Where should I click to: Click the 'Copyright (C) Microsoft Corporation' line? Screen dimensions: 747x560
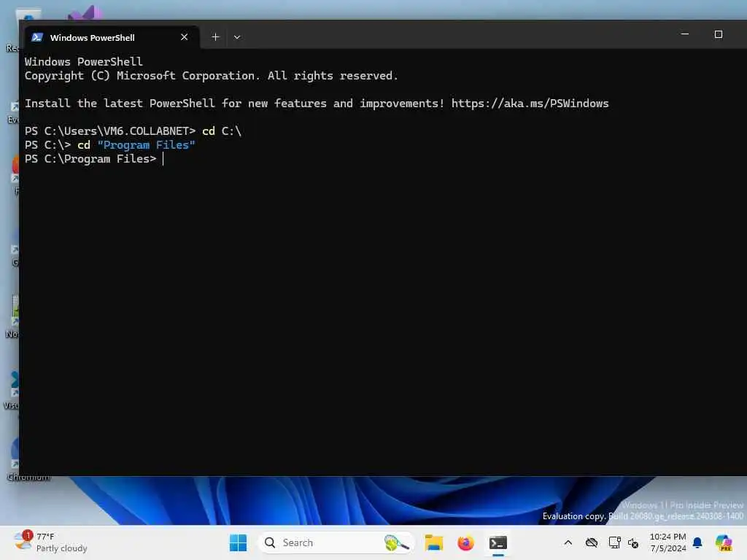211,76
